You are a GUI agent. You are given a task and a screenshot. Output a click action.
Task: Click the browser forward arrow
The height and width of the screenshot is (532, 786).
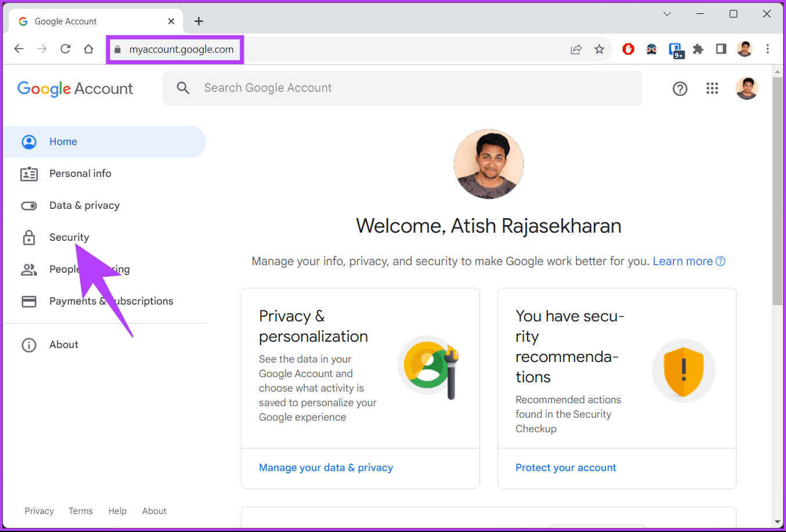tap(42, 49)
